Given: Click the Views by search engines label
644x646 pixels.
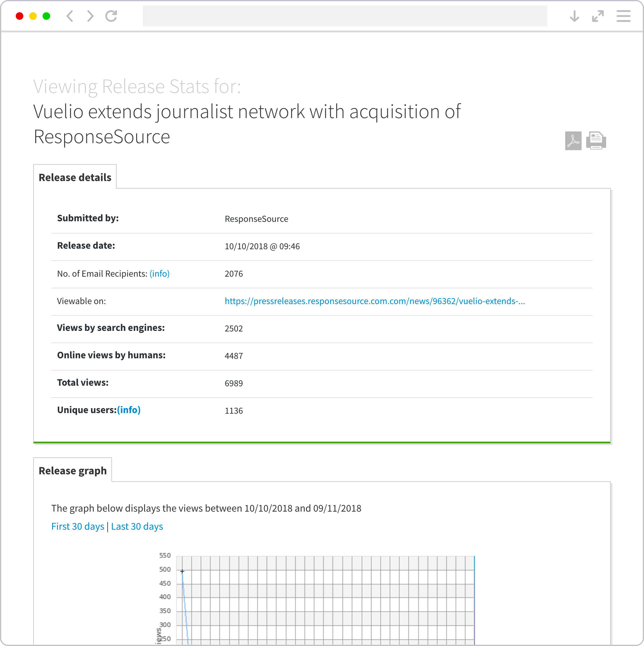Looking at the screenshot, I should [111, 328].
